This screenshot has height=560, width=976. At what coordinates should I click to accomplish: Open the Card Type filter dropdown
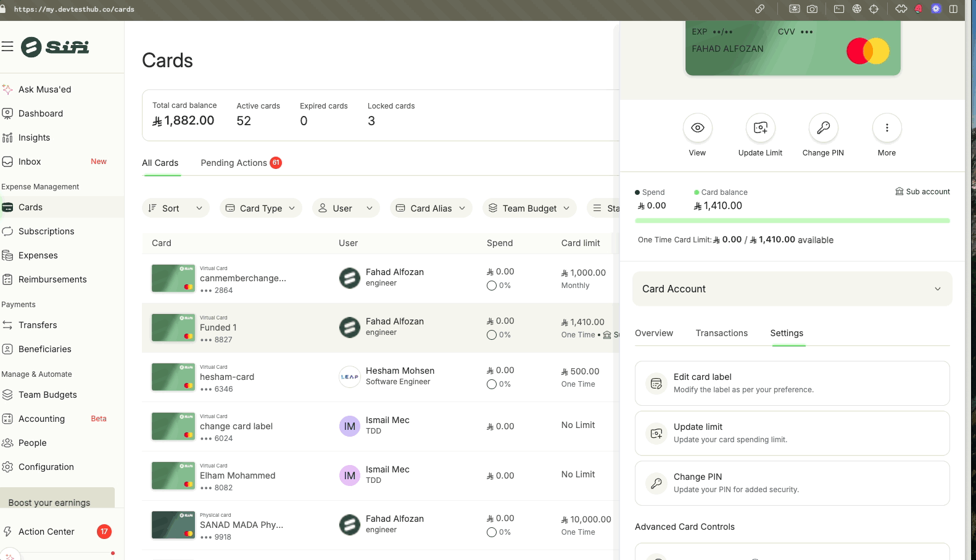pyautogui.click(x=260, y=208)
